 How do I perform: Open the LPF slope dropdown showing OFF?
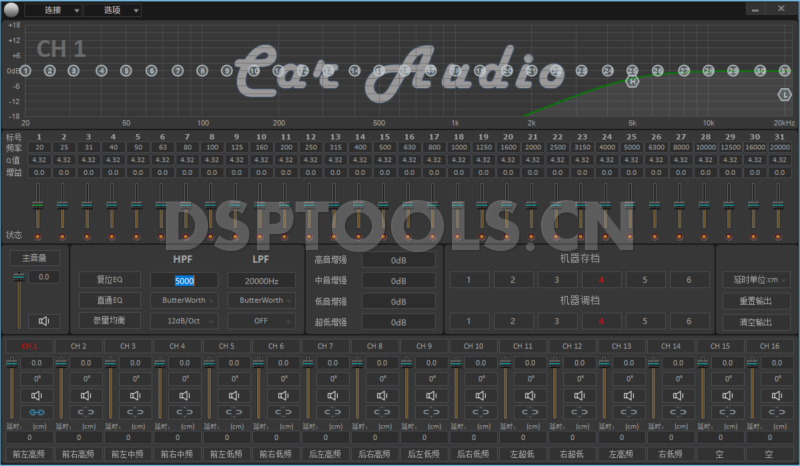pos(261,321)
